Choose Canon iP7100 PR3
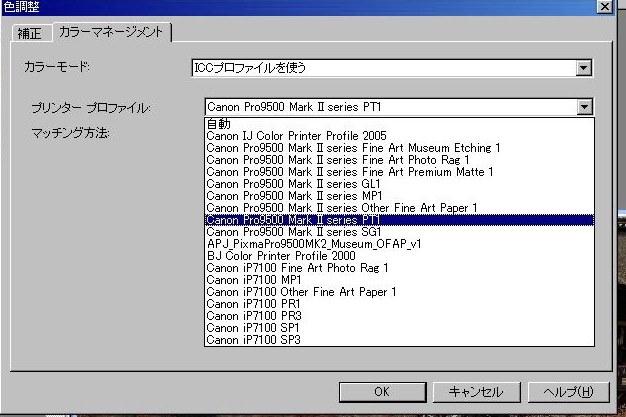 [399, 316]
